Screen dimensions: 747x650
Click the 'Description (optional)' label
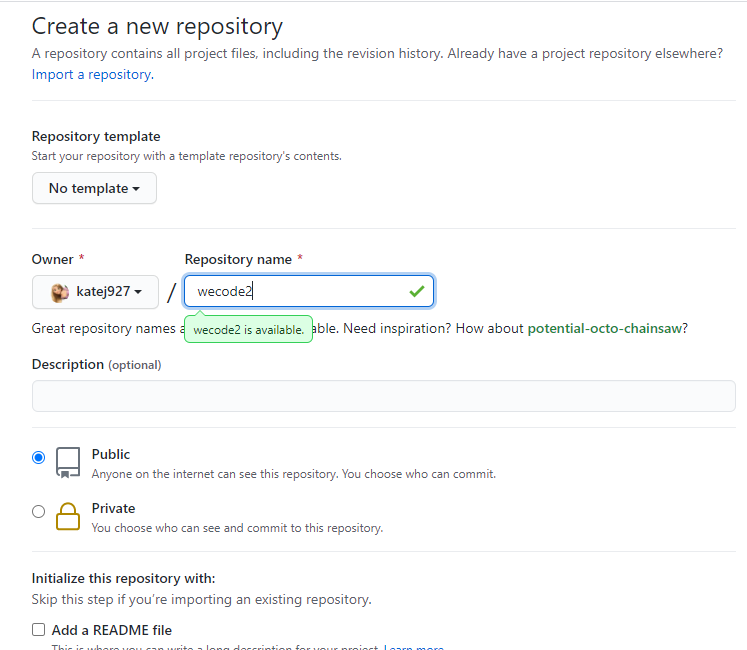(96, 365)
